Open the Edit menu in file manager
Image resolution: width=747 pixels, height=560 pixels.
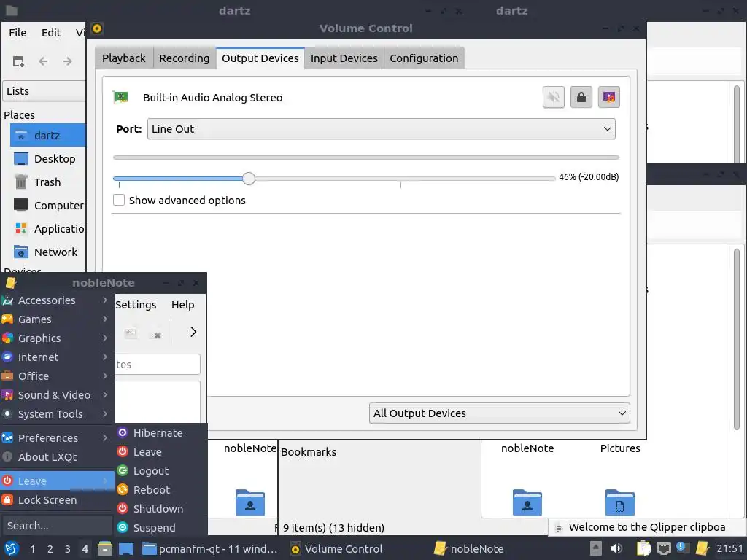coord(51,32)
